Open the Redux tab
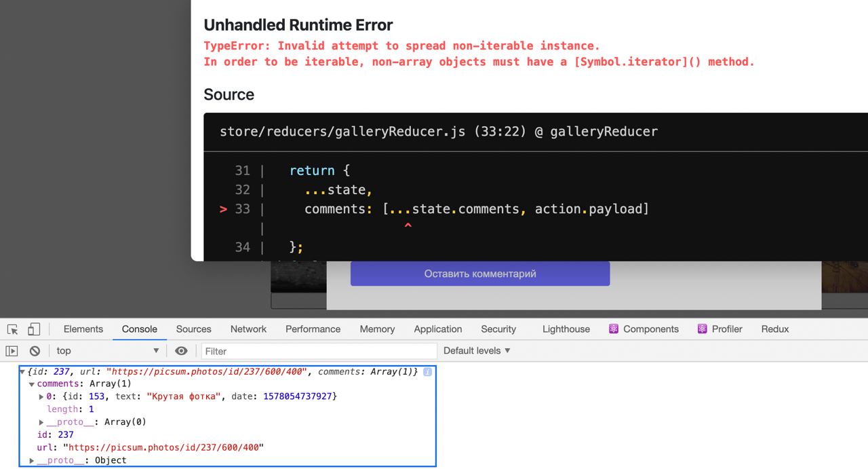Screen dimensions: 868x469 tap(775, 329)
